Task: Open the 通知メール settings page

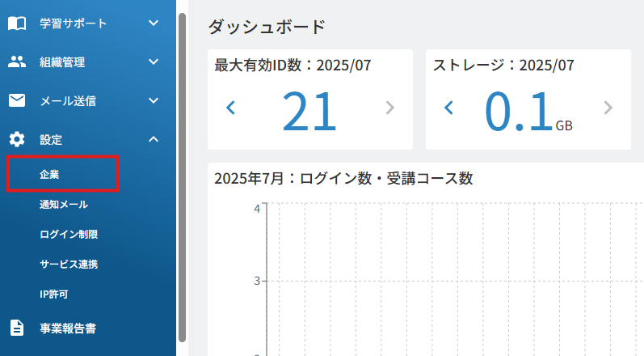Action: tap(64, 205)
